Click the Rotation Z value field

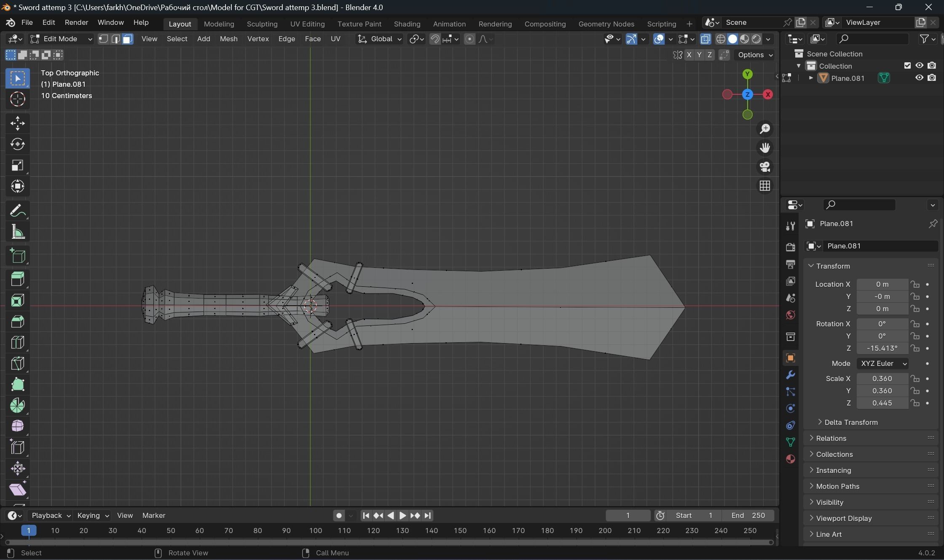(x=882, y=349)
